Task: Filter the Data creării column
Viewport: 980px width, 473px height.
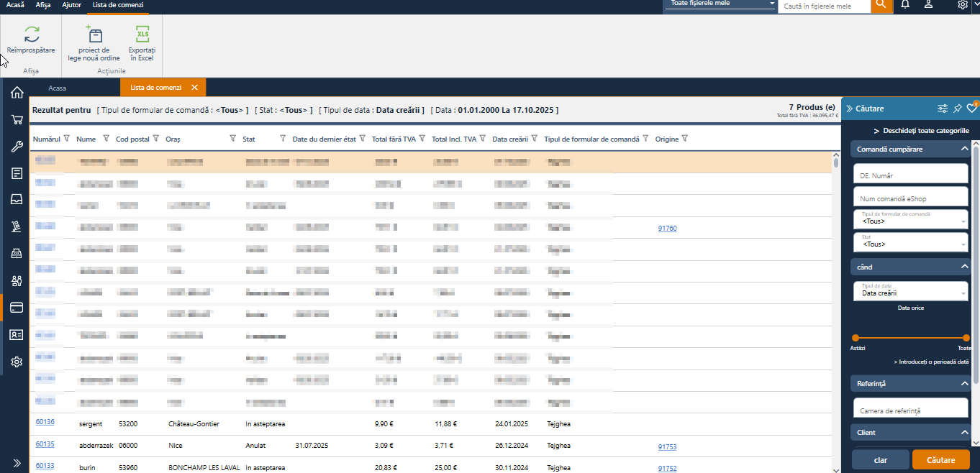Action: coord(535,139)
